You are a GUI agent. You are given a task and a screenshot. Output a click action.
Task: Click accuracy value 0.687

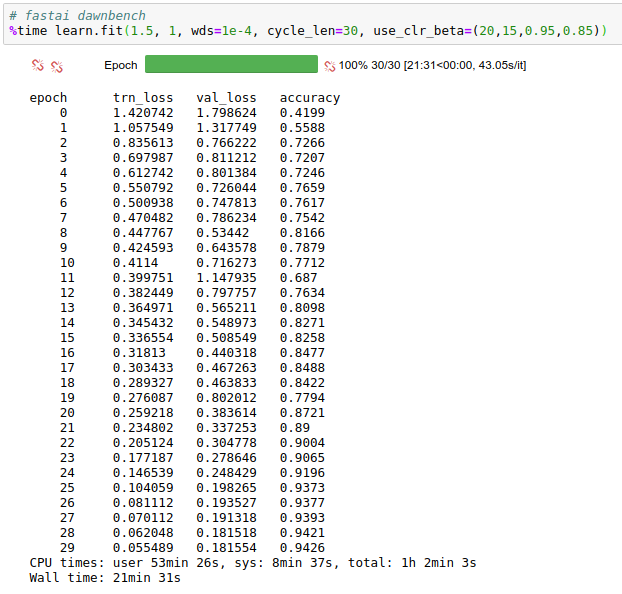pyautogui.click(x=298, y=278)
